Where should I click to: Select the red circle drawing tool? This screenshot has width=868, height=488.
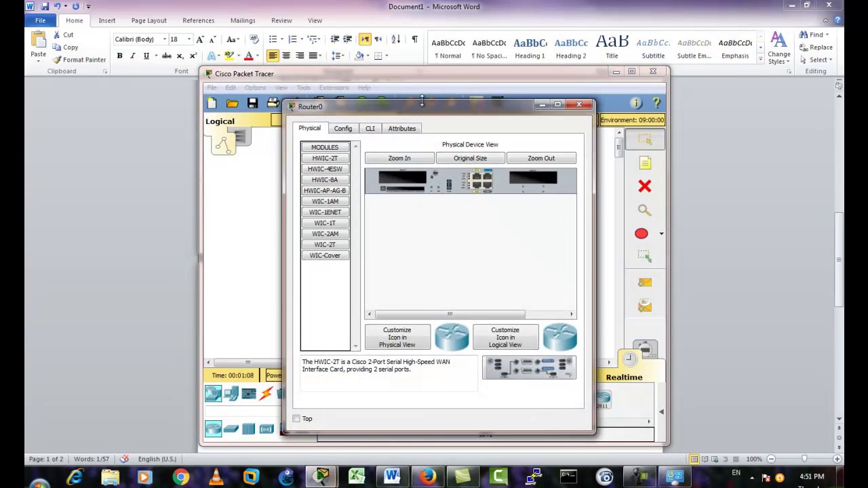[641, 234]
